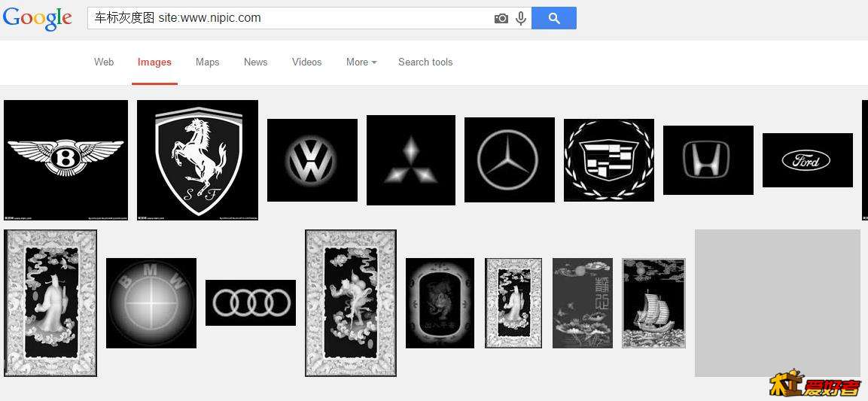Switch to the Web tab
The image size is (868, 401).
104,62
